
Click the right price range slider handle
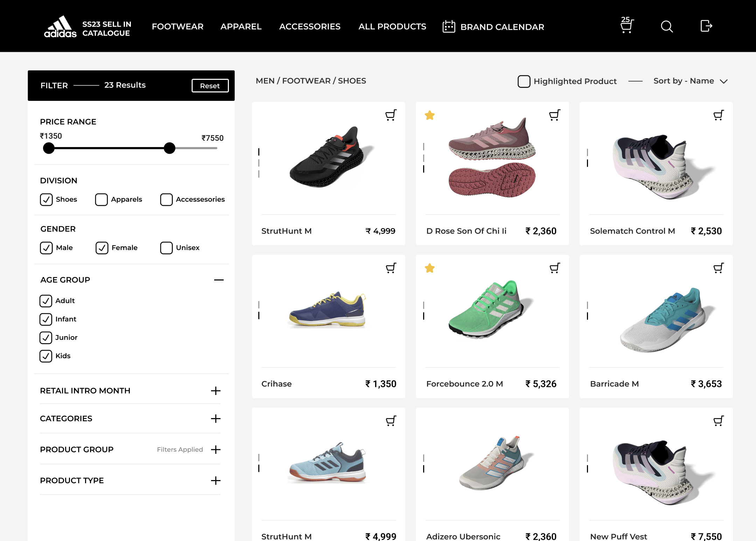169,148
